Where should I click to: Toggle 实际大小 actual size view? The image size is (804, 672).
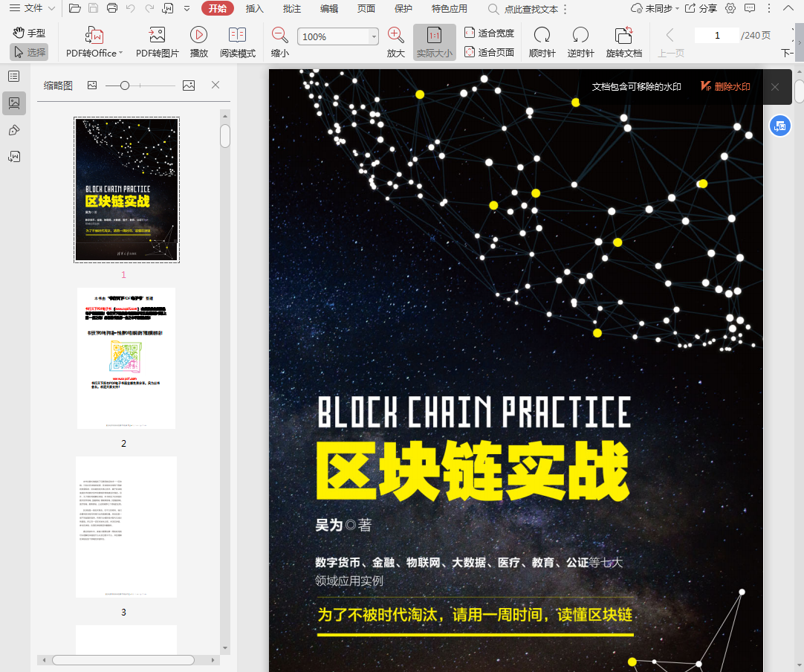pos(434,42)
